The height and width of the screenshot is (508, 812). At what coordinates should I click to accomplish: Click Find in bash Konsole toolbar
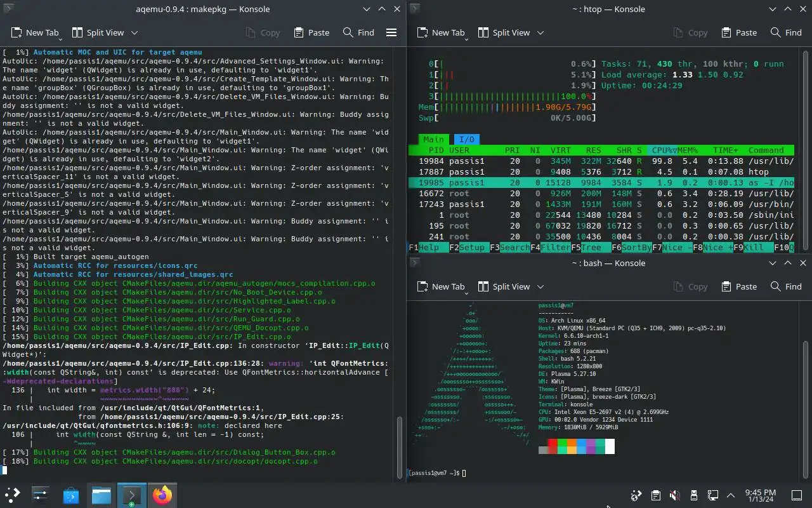click(x=786, y=286)
